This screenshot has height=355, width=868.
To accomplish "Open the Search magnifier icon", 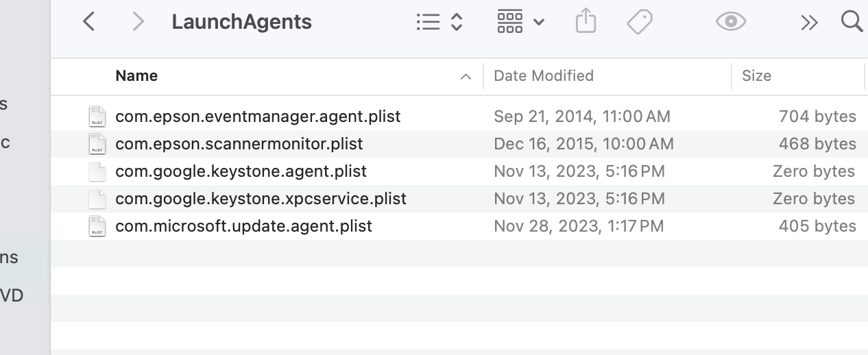I will [x=852, y=22].
